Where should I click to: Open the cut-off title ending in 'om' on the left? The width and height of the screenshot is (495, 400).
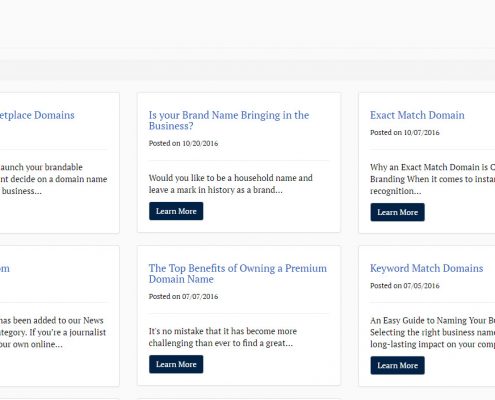5,268
